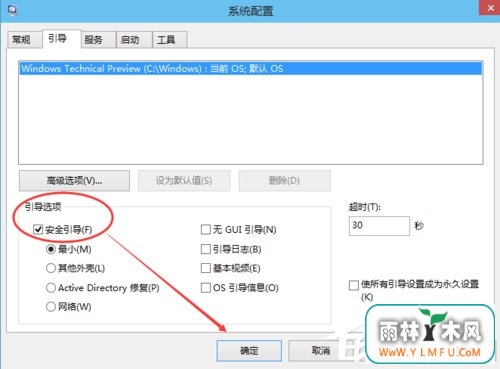Image resolution: width=500 pixels, height=369 pixels.
Task: Tick the 基本视频(E) checkbox
Action: [206, 268]
